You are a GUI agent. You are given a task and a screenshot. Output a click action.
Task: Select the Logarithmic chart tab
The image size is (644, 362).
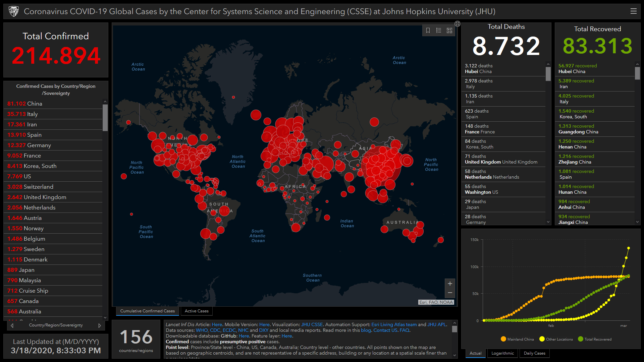502,353
